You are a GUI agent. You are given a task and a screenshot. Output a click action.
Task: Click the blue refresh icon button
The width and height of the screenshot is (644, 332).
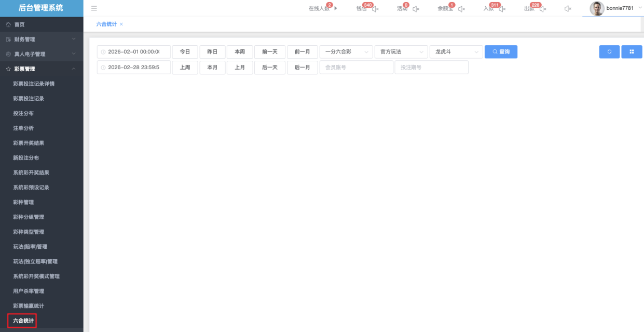(609, 52)
